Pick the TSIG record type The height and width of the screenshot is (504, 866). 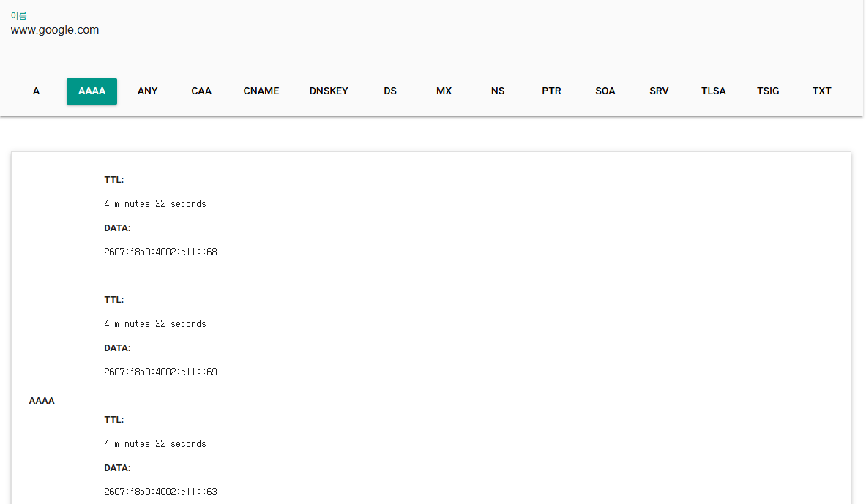point(768,91)
